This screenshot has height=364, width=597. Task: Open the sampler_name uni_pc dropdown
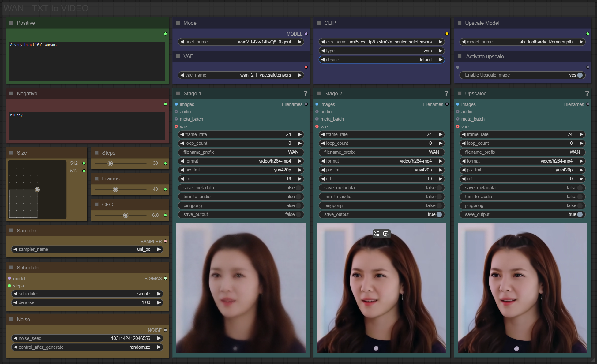click(x=87, y=249)
